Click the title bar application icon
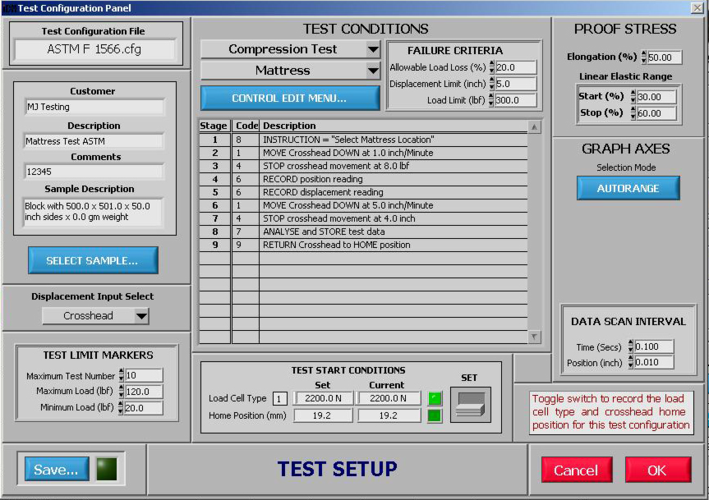Viewport: 709px width, 500px height. (9, 8)
